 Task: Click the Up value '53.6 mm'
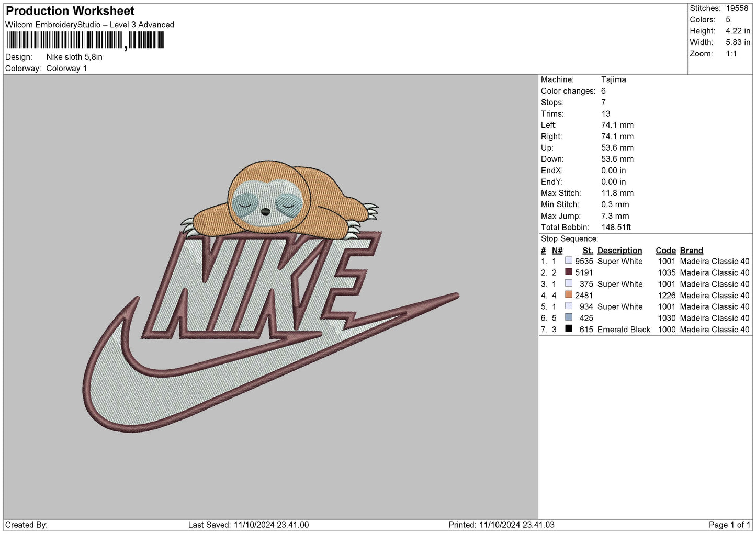tap(617, 148)
